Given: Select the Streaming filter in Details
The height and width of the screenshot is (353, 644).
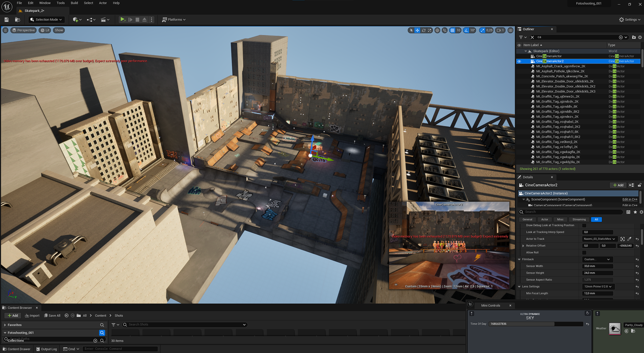Looking at the screenshot, I should coord(579,219).
